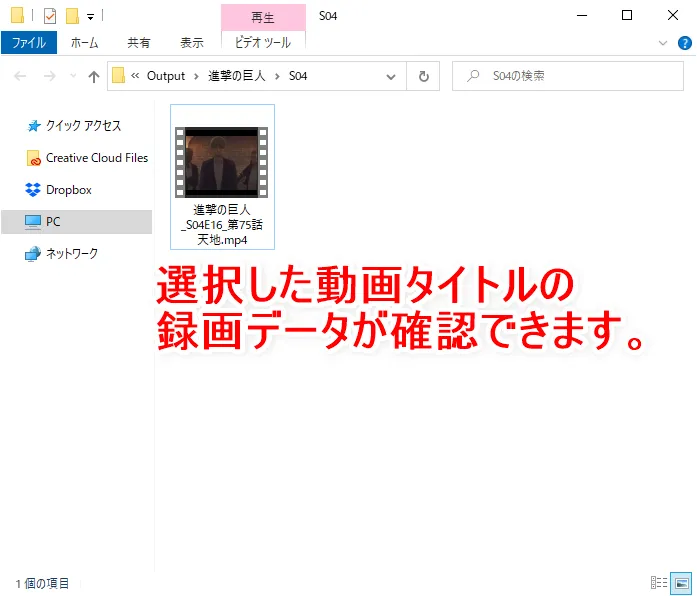This screenshot has width=697, height=596.
Task: Open the 共有 ribbon tab
Action: [139, 43]
